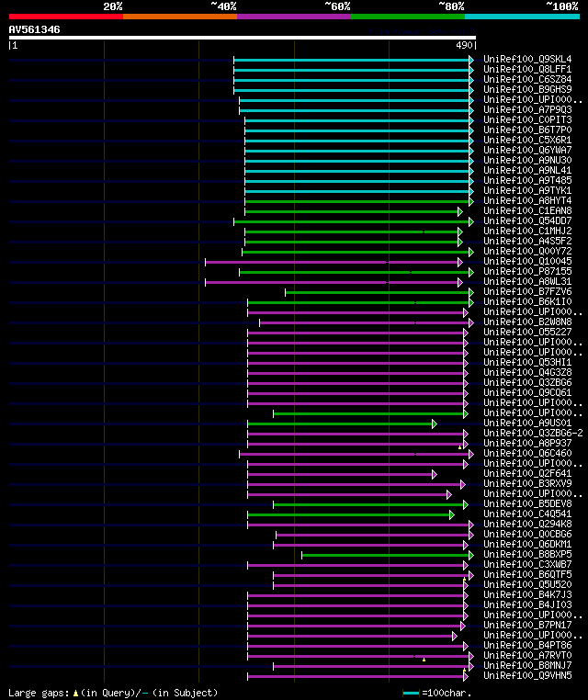Image resolution: width=588 pixels, height=700 pixels.
Task: Select the UniRef100_B3RXV9 label
Action: [x=527, y=483]
